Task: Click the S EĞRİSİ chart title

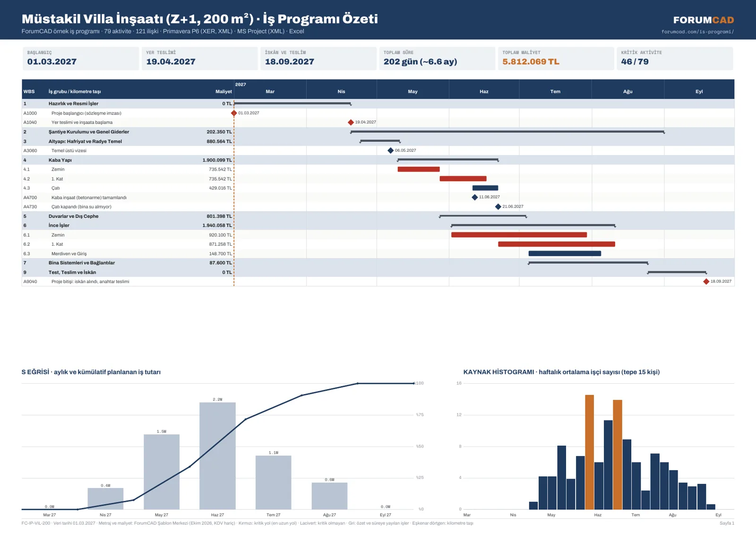Action: pos(91,372)
